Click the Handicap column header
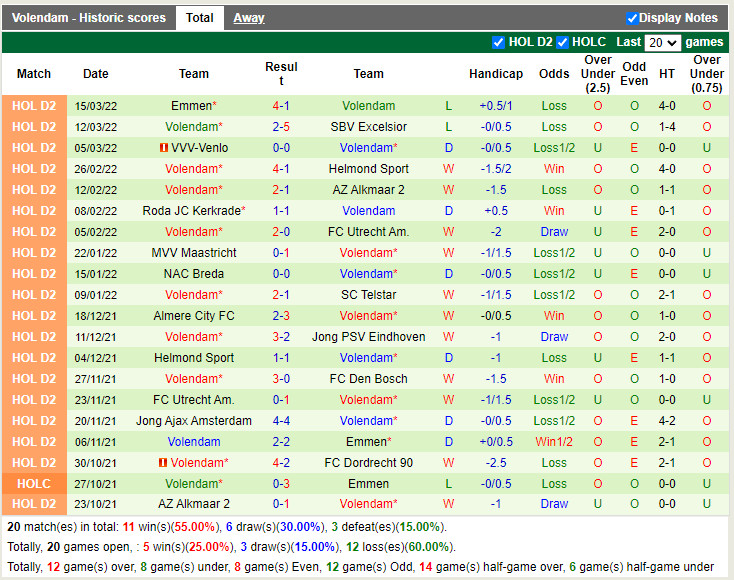 click(x=496, y=74)
